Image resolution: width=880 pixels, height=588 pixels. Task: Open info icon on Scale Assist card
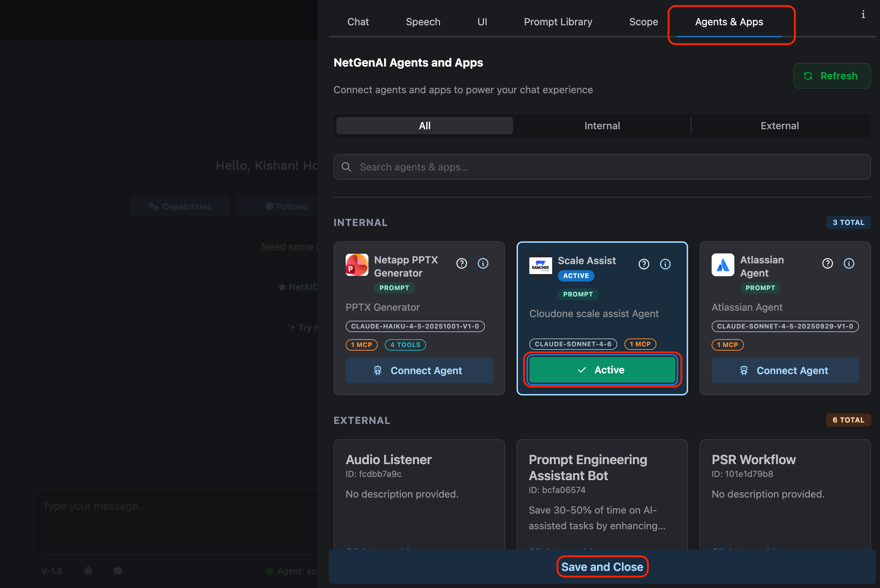pos(665,264)
